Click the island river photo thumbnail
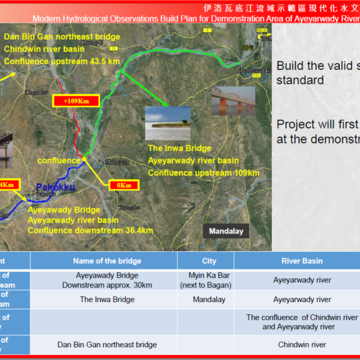This screenshot has width=360, height=360. pos(168,123)
